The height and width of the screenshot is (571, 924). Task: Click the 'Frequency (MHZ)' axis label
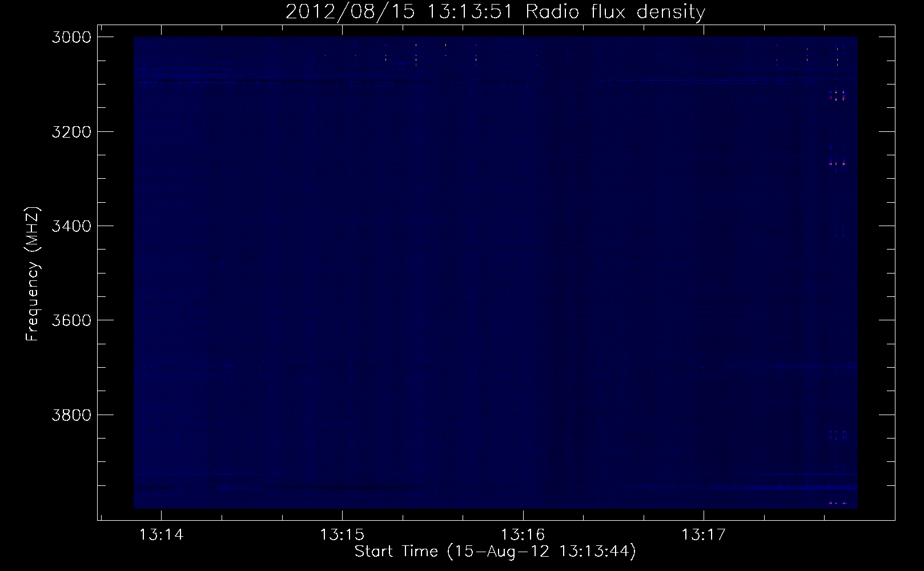tap(33, 274)
